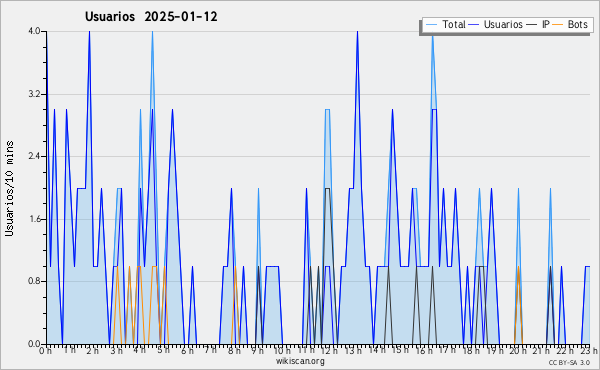The image size is (600, 370).
Task: Click the y-axis label 'Usuarios/10 mins'
Action: click(x=9, y=189)
